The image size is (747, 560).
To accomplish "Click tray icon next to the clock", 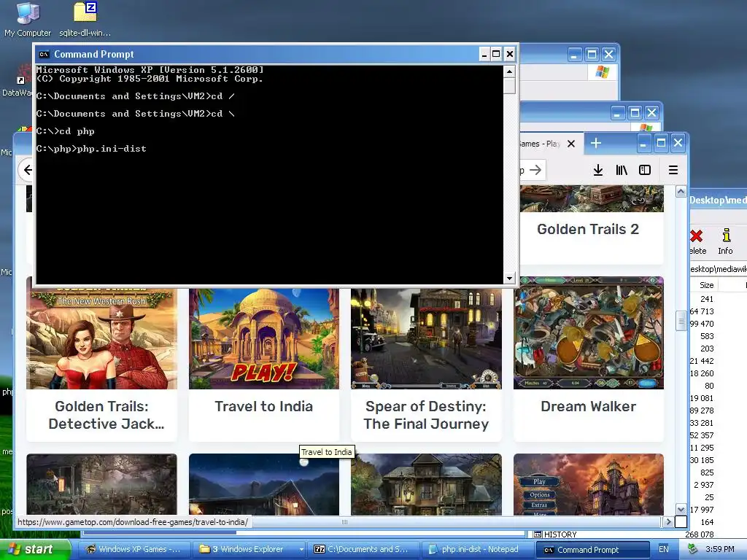I will pos(693,549).
